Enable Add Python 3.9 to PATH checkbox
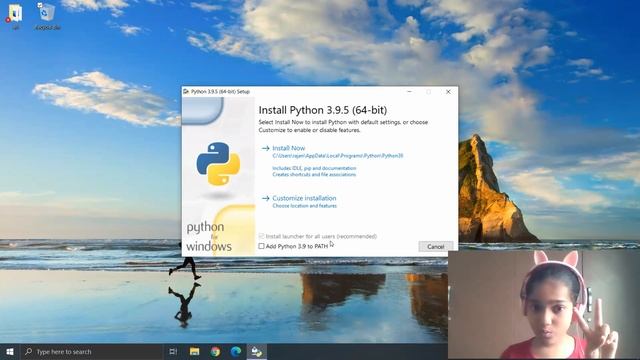Viewport: 640px width, 360px height. coord(261,246)
